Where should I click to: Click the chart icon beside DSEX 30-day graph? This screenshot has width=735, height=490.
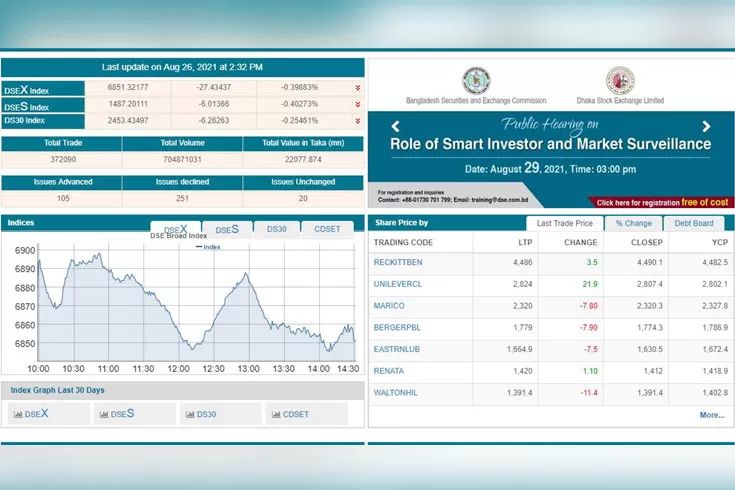[18, 414]
